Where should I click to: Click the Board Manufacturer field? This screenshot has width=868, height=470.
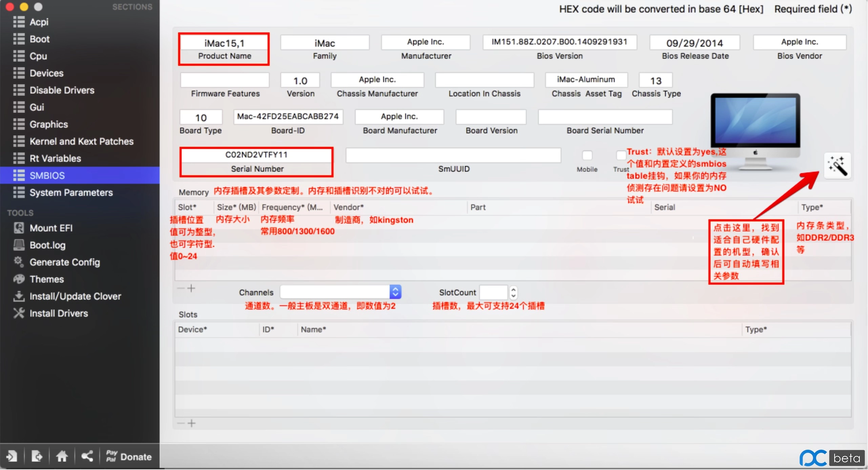399,117
